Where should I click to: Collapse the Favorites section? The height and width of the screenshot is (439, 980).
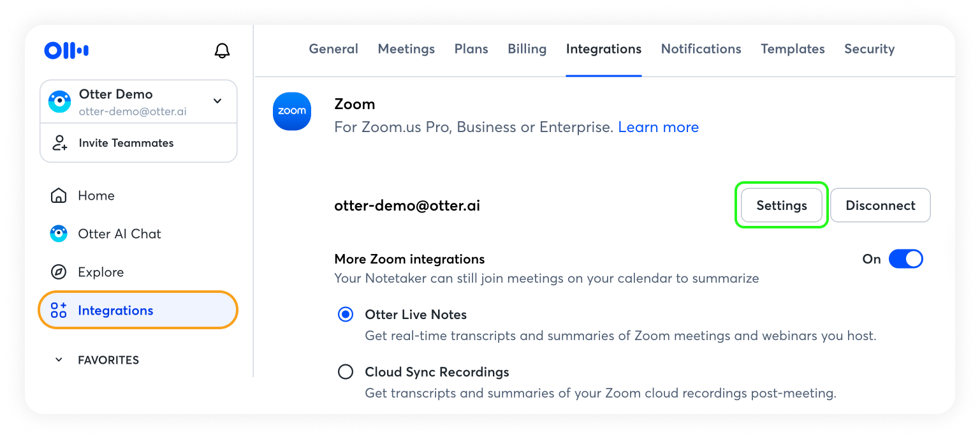tap(59, 360)
